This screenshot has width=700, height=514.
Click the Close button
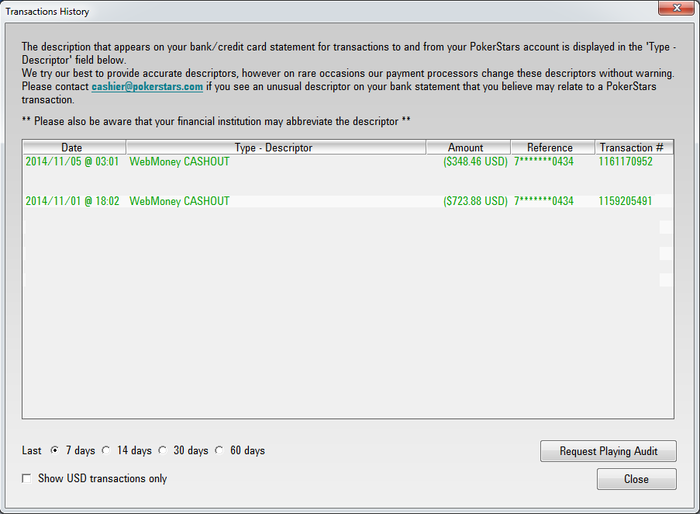637,479
